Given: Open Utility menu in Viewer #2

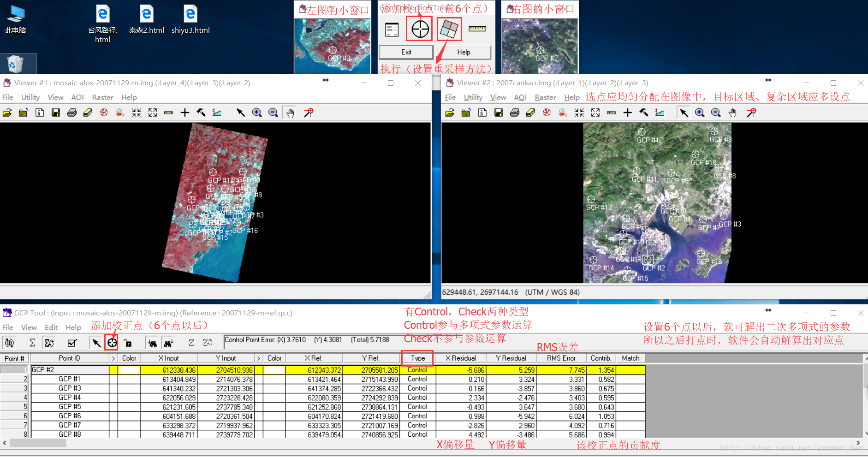Looking at the screenshot, I should [473, 97].
